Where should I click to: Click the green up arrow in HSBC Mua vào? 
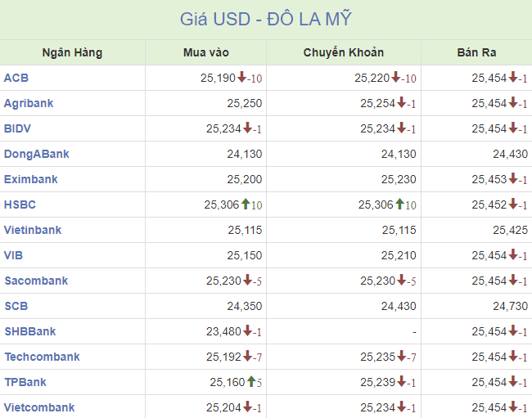[x=246, y=204]
